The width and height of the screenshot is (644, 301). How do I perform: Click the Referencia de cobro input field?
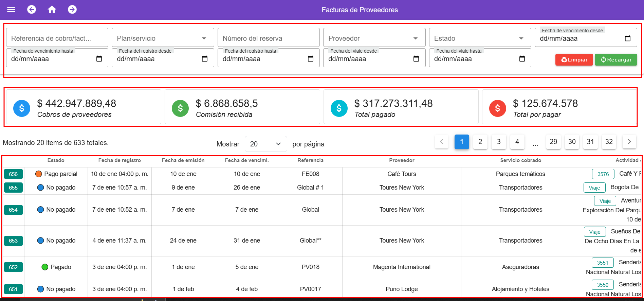tap(57, 38)
